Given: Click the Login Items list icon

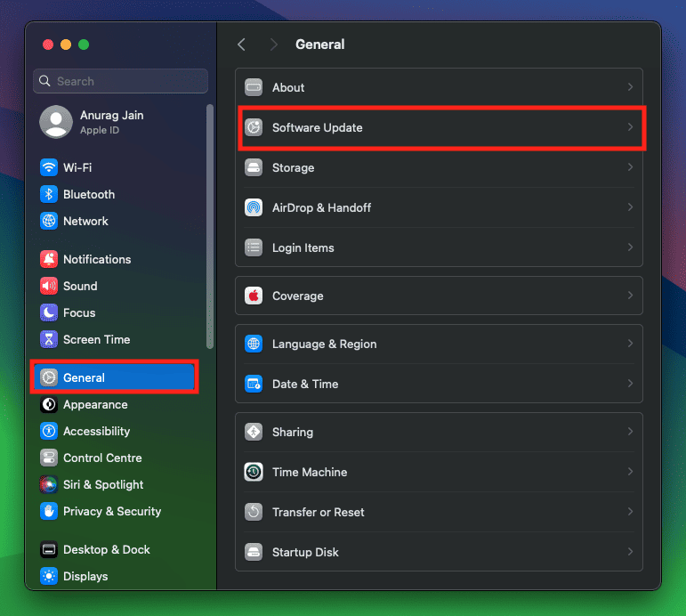Looking at the screenshot, I should point(254,247).
